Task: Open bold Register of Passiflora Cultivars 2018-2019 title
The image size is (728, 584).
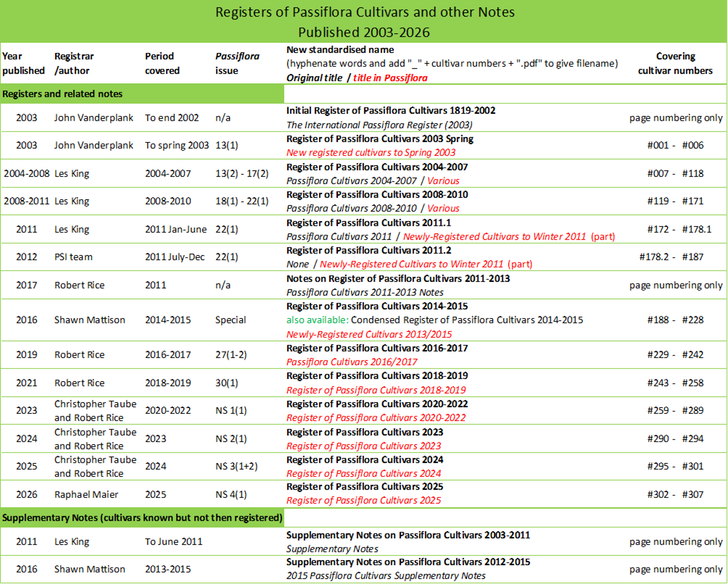Action: (377, 376)
